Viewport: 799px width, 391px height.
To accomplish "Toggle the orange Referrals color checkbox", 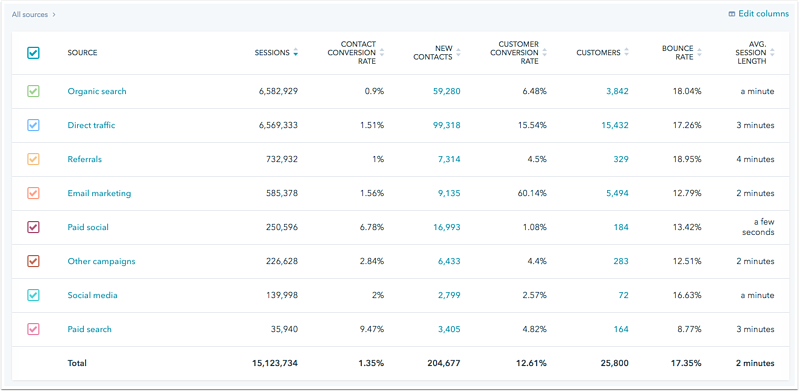I will [x=33, y=159].
